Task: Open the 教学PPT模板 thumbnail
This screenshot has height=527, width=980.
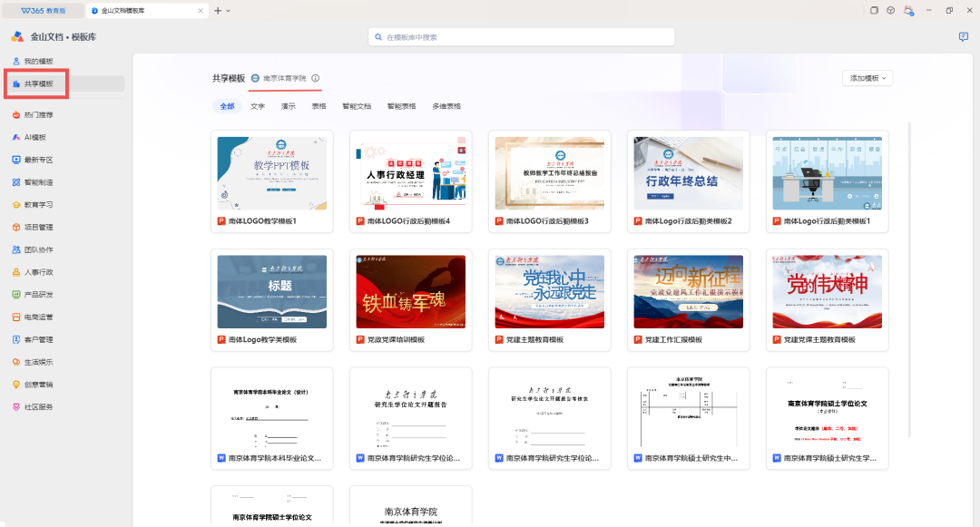Action: click(x=272, y=173)
